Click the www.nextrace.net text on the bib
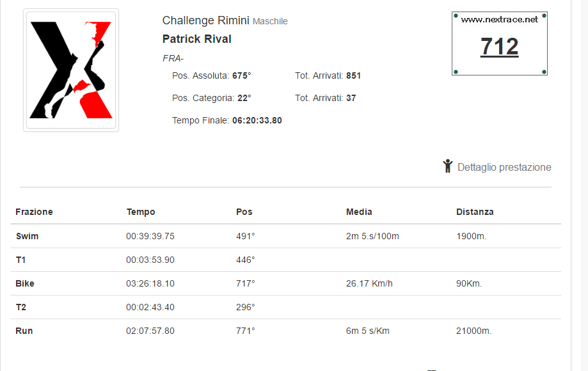588x371 pixels. pyautogui.click(x=500, y=19)
